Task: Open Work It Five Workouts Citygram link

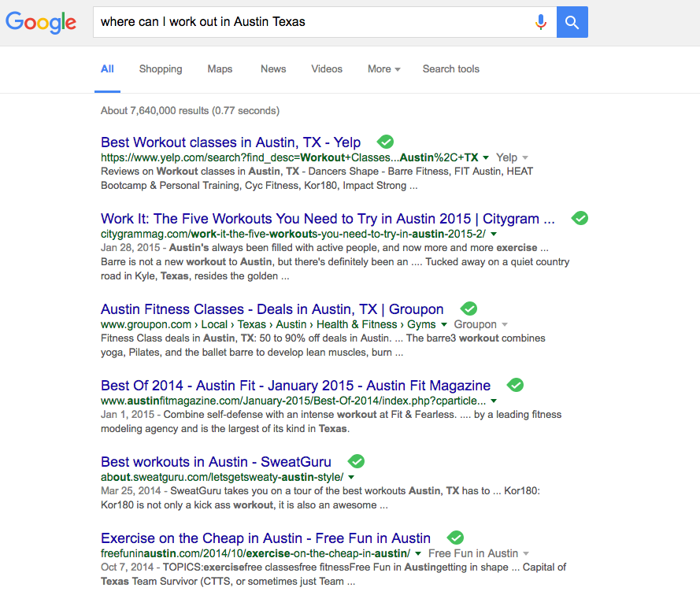Action: (x=328, y=219)
